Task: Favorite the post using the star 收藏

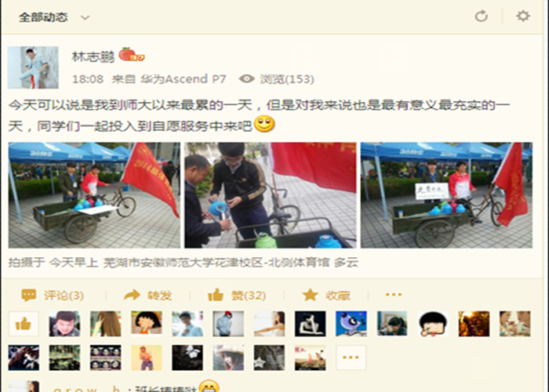Action: coord(310,295)
